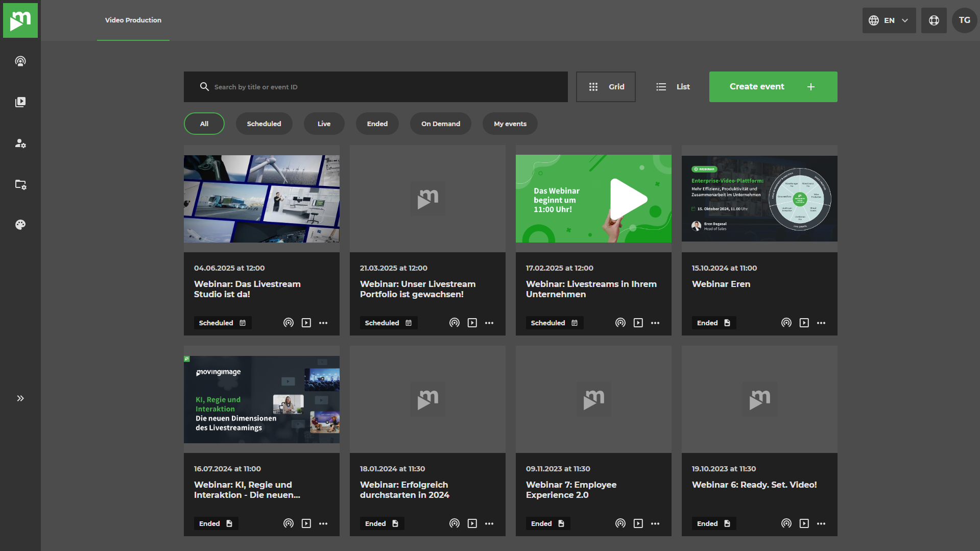Image resolution: width=980 pixels, height=551 pixels.
Task: Open the Video Production tab
Action: 133,20
